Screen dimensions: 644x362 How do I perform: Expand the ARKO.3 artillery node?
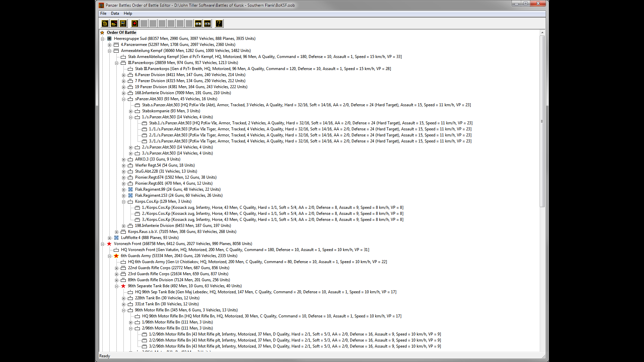click(x=124, y=160)
